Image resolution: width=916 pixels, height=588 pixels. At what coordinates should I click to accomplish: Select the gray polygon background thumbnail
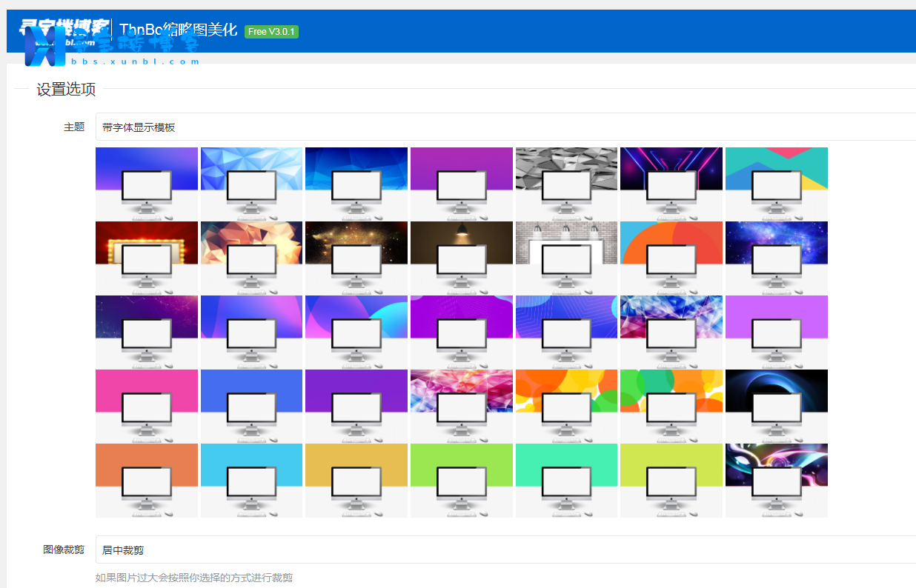[566, 184]
